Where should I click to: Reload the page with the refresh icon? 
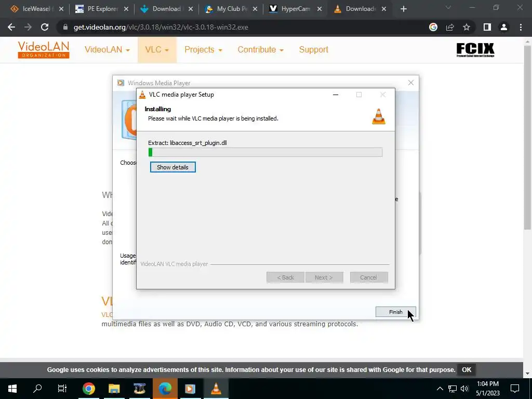tap(45, 27)
